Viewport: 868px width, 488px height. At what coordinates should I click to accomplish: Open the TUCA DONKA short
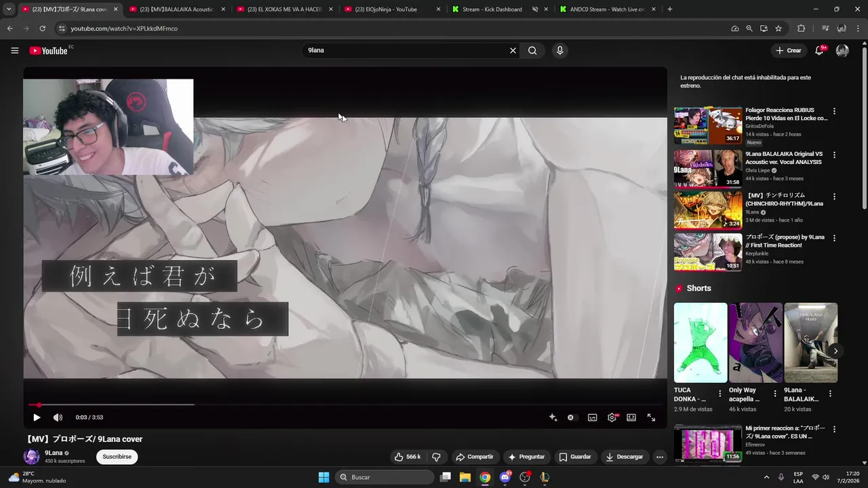pos(701,343)
